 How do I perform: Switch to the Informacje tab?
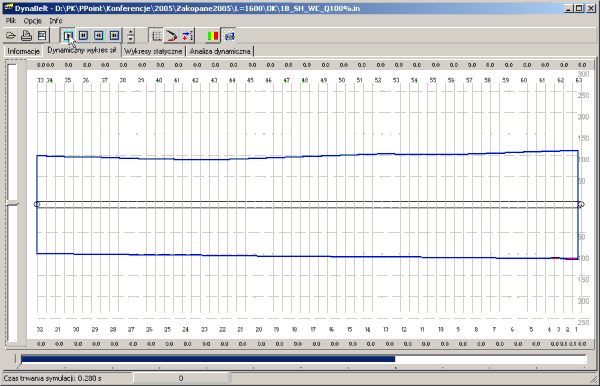point(23,51)
